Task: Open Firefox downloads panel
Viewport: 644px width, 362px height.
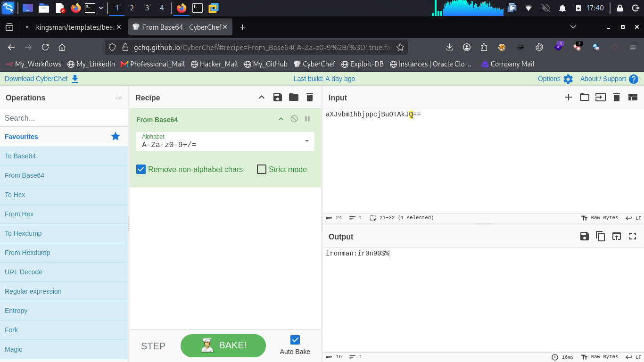Action: 449,47
